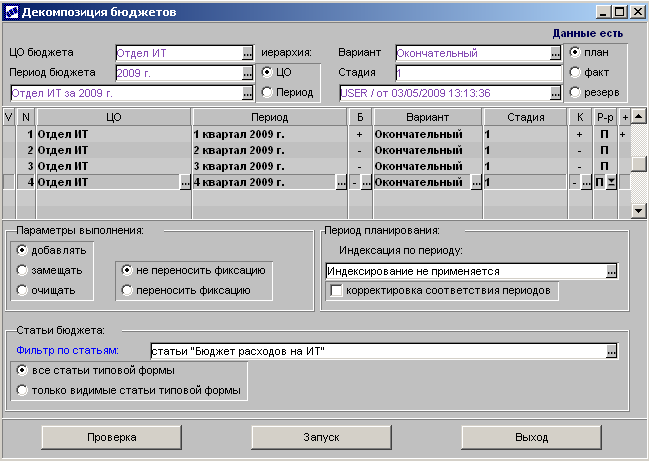
Task: Click row 1 П in Р-р column
Action: 604,134
